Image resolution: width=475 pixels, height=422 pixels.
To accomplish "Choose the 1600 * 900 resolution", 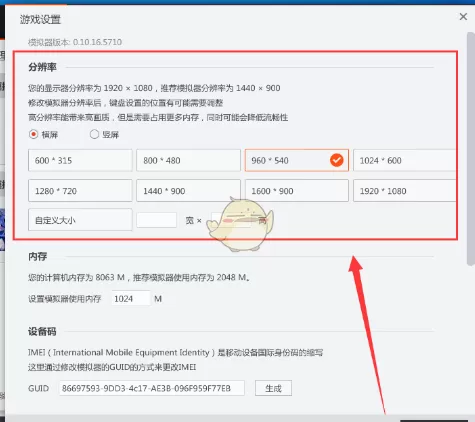I will coord(297,191).
